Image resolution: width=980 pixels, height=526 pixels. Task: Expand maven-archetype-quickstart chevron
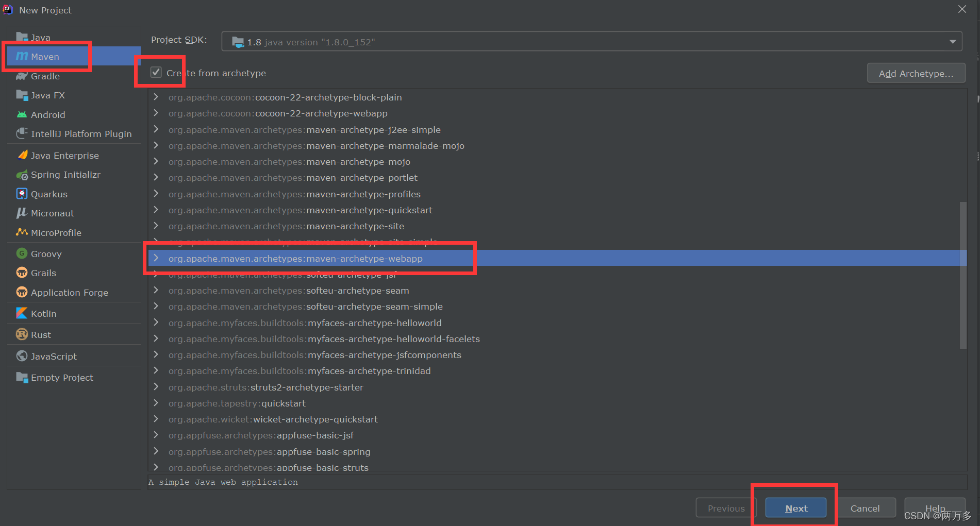coord(156,210)
